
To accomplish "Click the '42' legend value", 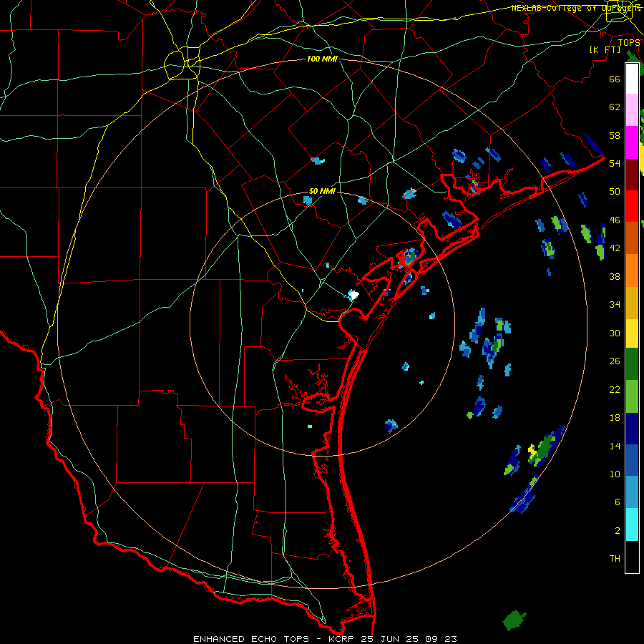I will point(615,248).
